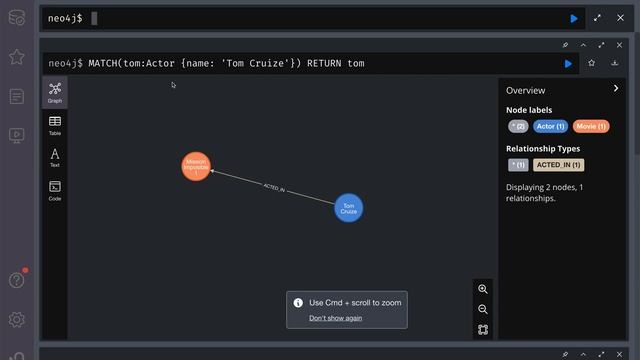
Task: Open the Project files sidebar icon
Action: (x=17, y=97)
